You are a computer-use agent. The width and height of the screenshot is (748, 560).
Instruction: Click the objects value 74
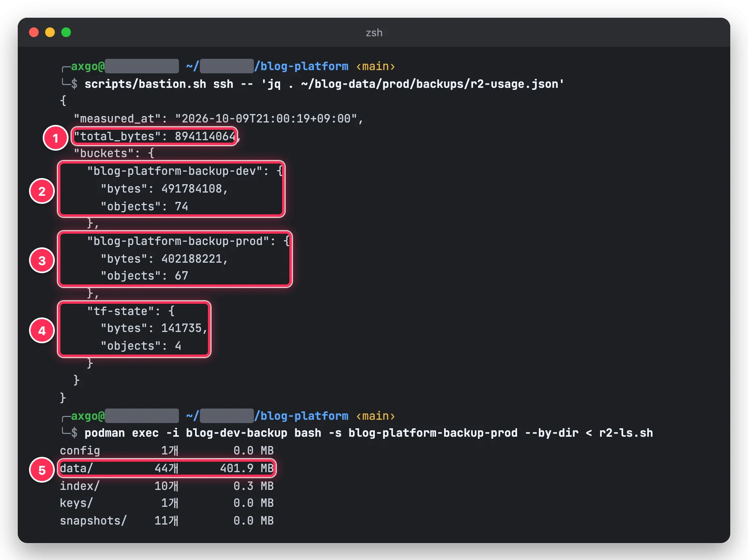[181, 206]
